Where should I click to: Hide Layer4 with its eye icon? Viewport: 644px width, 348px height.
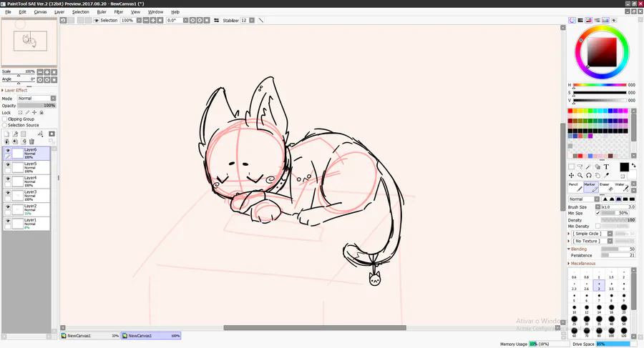tap(7, 179)
